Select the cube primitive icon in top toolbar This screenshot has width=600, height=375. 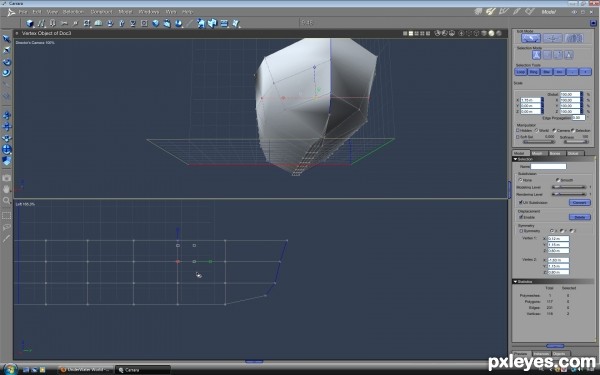click(29, 23)
